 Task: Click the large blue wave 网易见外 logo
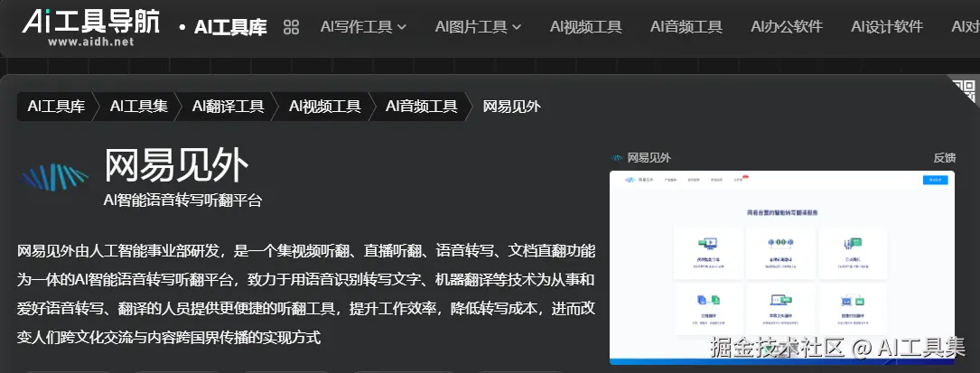pyautogui.click(x=56, y=177)
